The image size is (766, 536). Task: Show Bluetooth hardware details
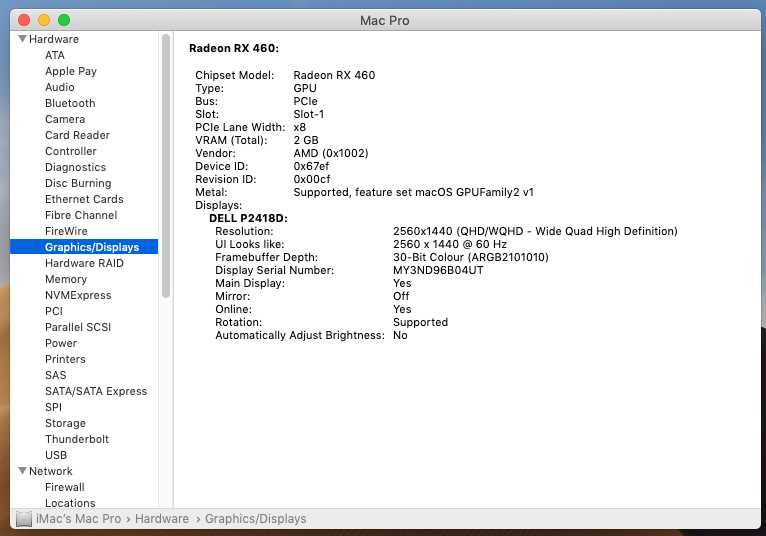click(x=70, y=103)
